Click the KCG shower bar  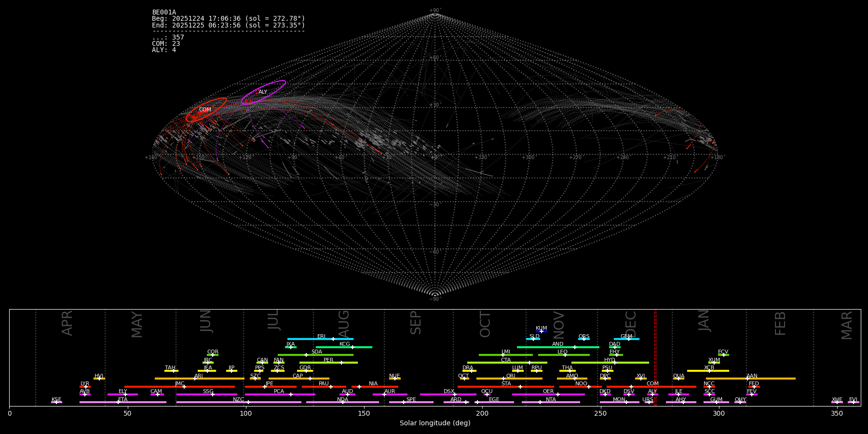(x=344, y=347)
